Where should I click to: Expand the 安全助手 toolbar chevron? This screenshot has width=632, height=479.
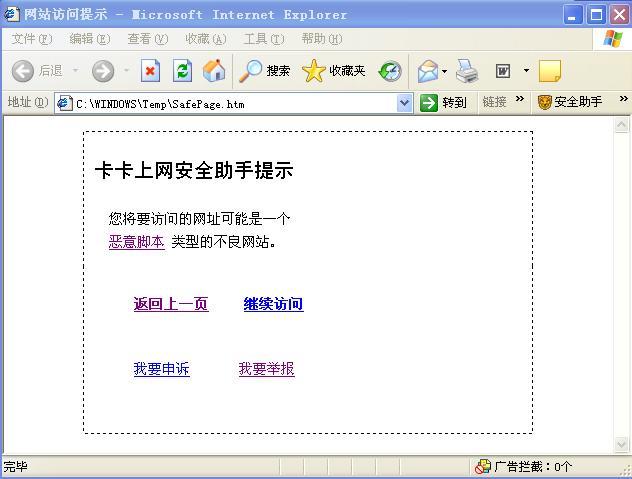tap(624, 99)
